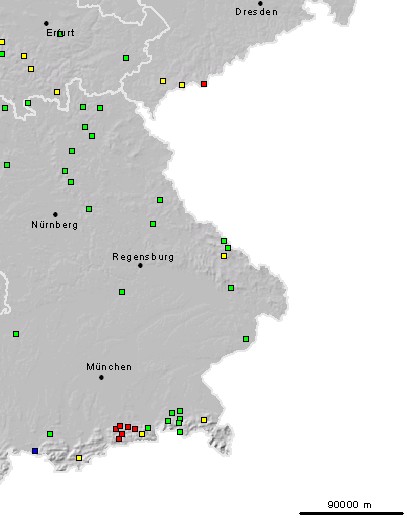Viewport: 407px width, 518px height.
Task: Click the Dresden city dot
Action: pos(260,4)
